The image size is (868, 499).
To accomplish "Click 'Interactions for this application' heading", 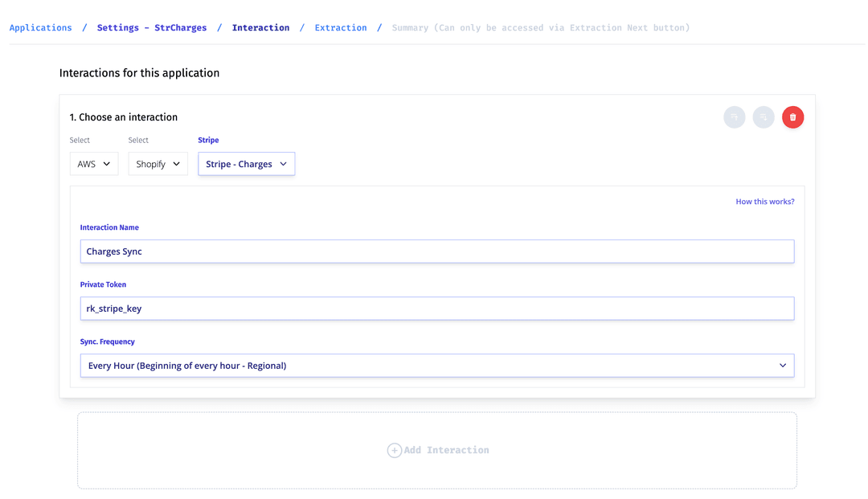I will point(140,73).
